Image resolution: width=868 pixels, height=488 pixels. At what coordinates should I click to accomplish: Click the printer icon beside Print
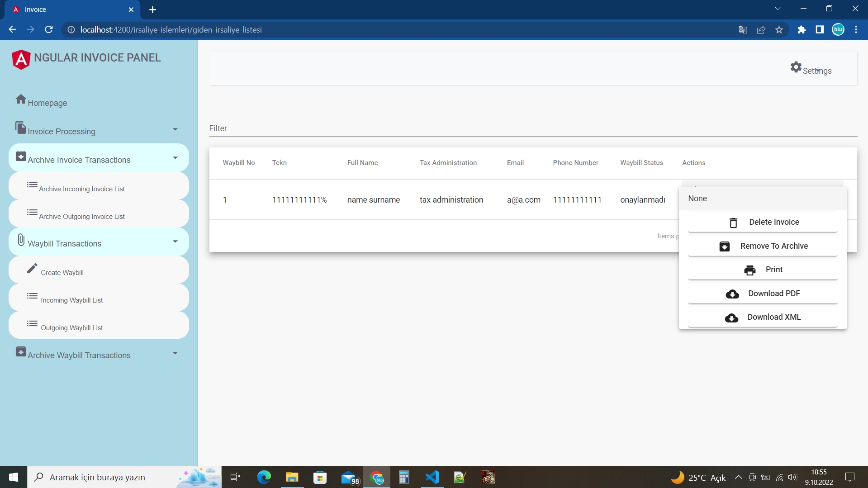749,270
